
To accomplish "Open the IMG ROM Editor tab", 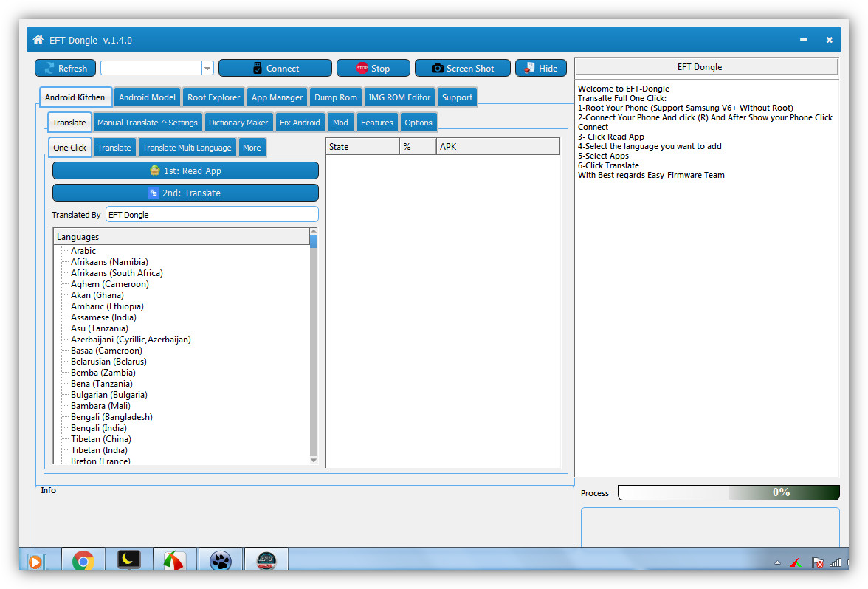I will coord(399,97).
